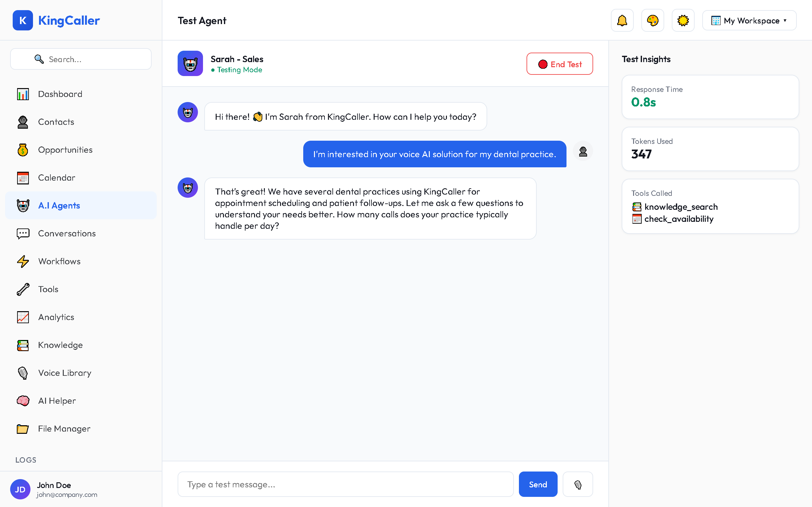Select the A.I Agents sidebar icon

23,205
